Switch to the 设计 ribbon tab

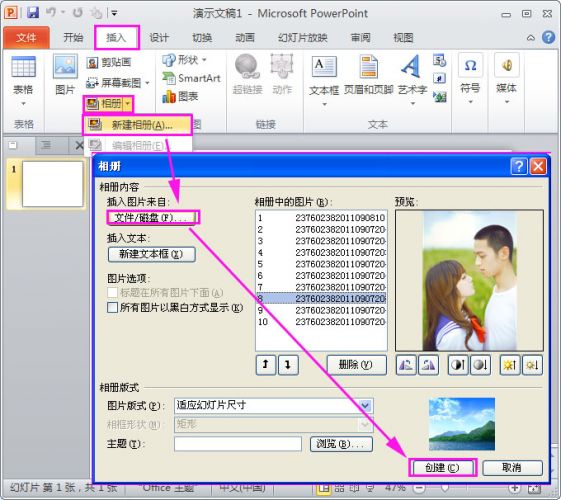coord(159,37)
